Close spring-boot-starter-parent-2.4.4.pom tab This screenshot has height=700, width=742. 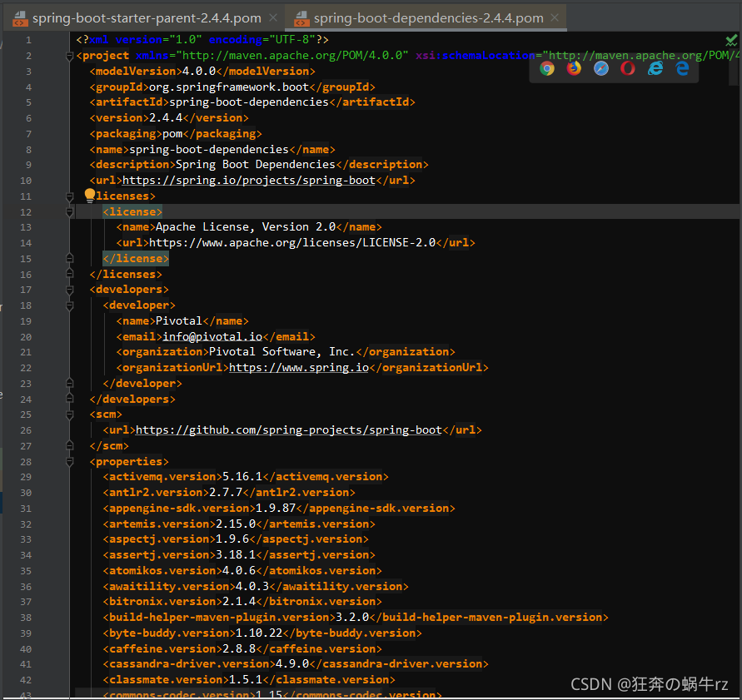coord(273,17)
